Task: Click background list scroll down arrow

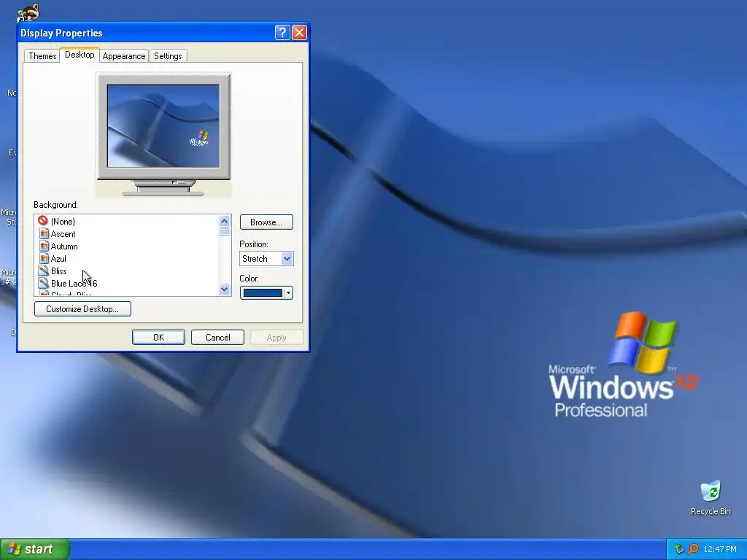Action: 225,289
